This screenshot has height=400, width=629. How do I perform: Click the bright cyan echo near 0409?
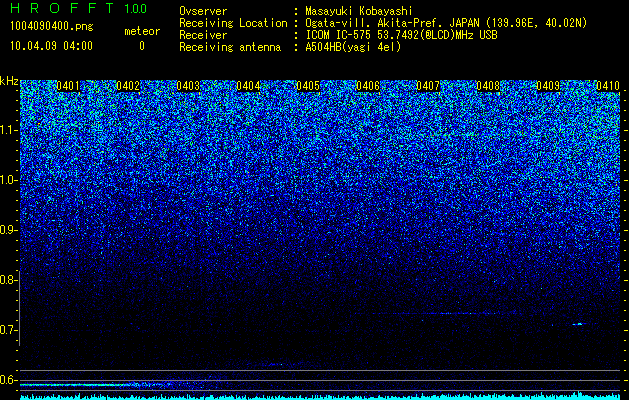[x=578, y=324]
